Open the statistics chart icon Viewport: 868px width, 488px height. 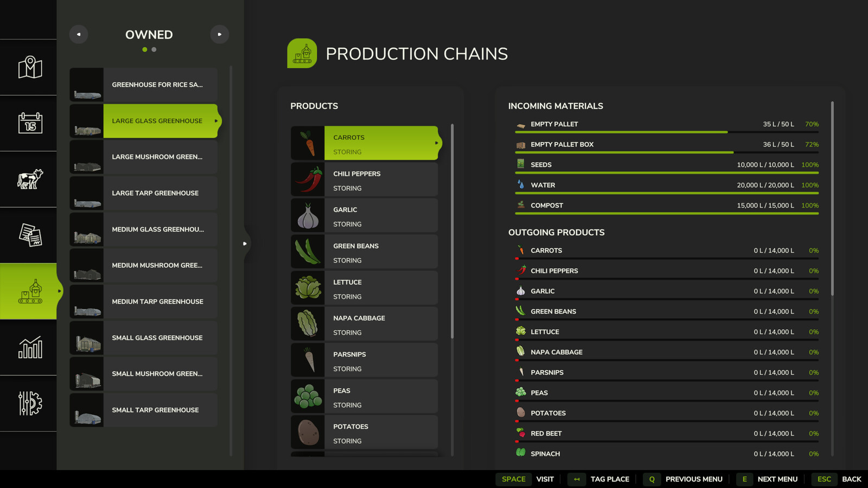pos(30,347)
